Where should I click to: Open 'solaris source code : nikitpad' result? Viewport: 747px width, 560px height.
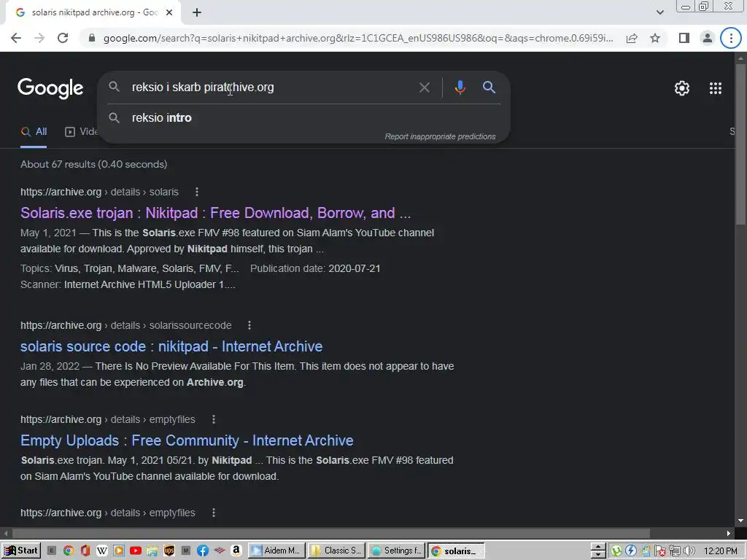(x=171, y=346)
